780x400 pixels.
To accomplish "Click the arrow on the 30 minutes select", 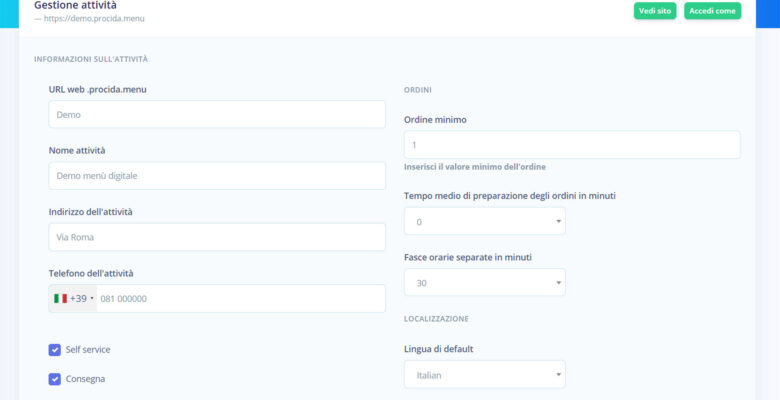I will coord(555,283).
